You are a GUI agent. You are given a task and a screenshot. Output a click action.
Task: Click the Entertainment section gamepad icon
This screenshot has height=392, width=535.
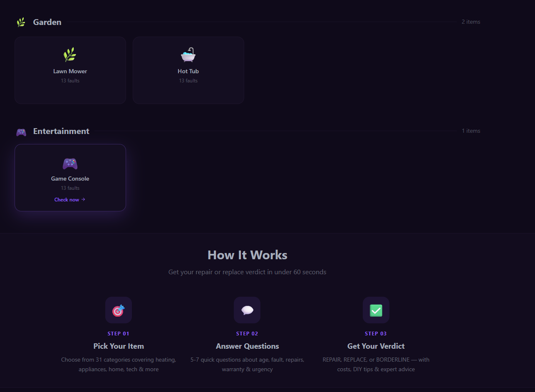21,132
